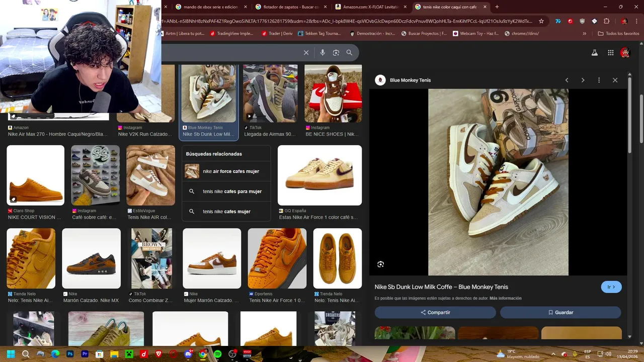Select tenis nike cafes mujer suggestion
The height and width of the screenshot is (362, 644).
point(226,212)
